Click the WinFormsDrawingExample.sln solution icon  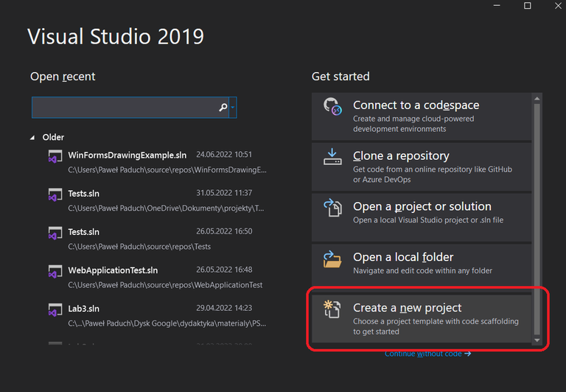click(55, 156)
